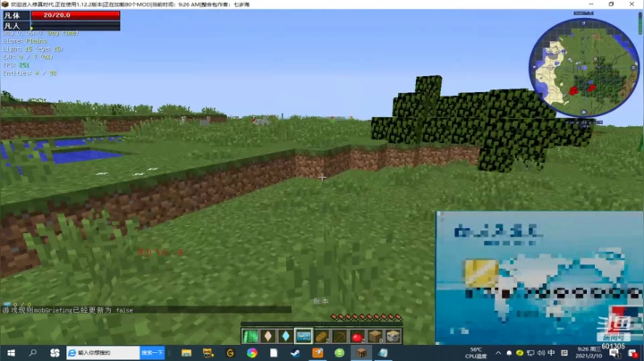The image size is (644, 361).
Task: Select the wooden planks hotbar slot
Action: [x=375, y=336]
